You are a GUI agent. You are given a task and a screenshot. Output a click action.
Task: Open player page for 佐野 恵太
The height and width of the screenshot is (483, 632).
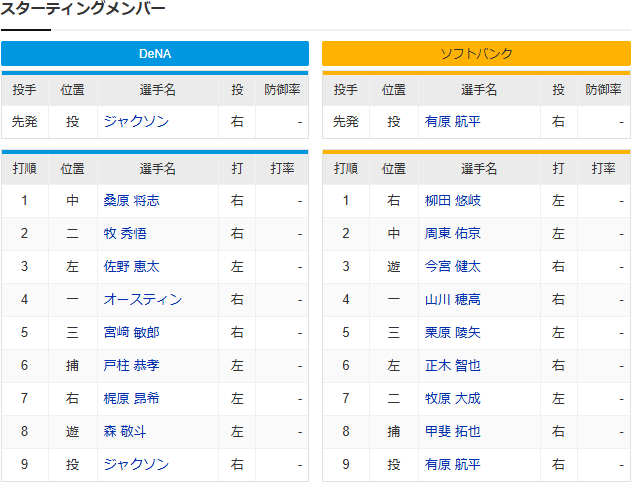[131, 266]
